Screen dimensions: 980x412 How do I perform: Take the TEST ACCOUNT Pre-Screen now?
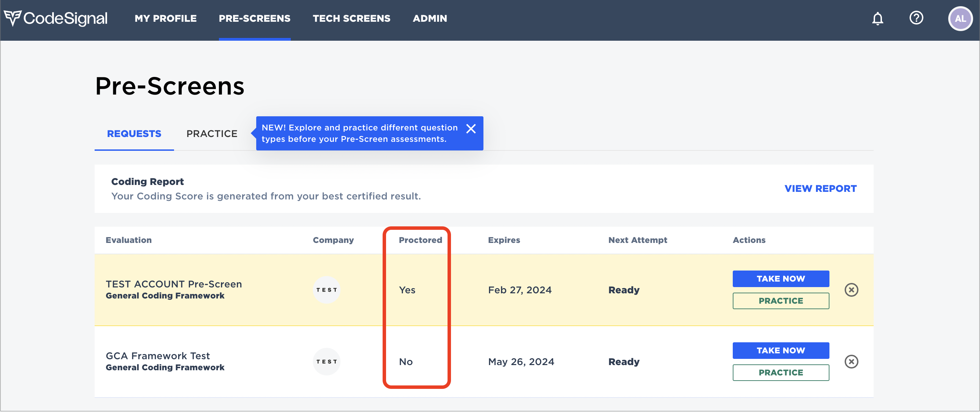(x=780, y=278)
